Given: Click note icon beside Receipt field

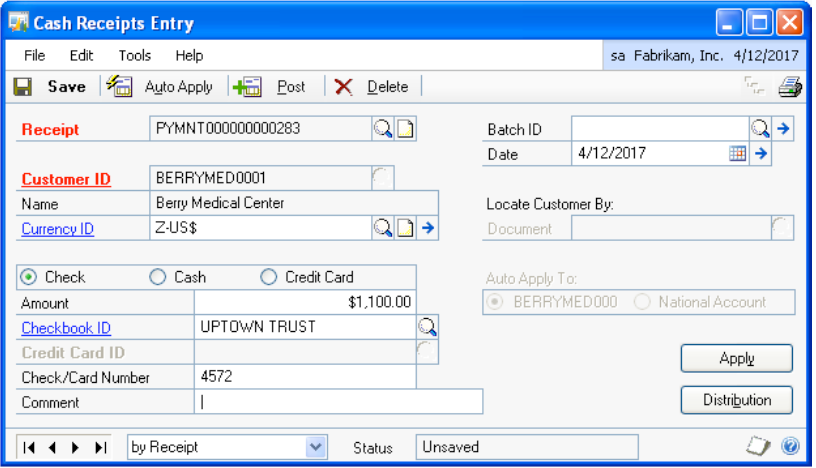Looking at the screenshot, I should pyautogui.click(x=405, y=128).
